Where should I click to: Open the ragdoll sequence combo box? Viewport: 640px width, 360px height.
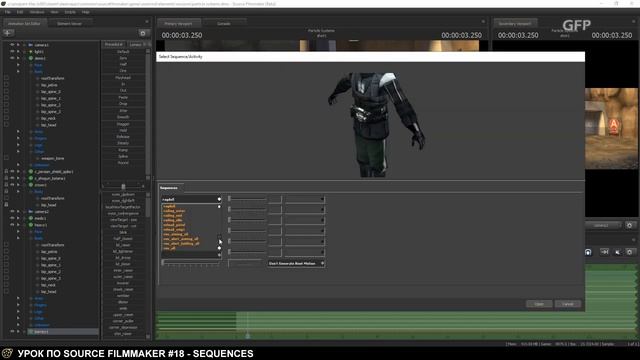coord(191,199)
